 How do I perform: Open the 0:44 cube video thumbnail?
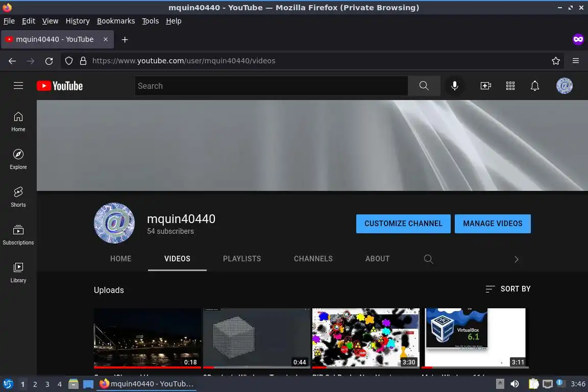click(257, 338)
